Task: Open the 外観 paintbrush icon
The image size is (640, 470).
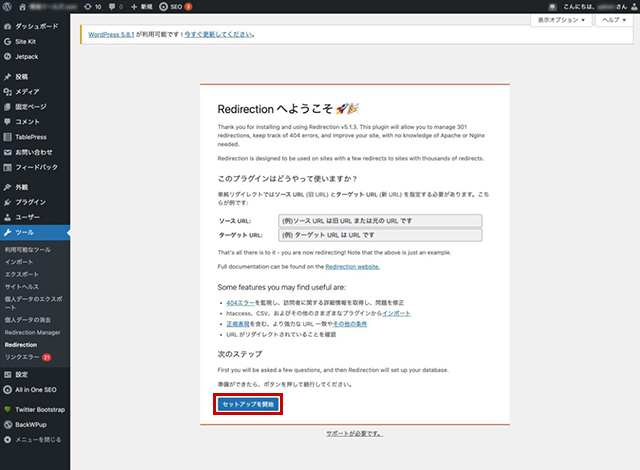Action: tap(7, 187)
